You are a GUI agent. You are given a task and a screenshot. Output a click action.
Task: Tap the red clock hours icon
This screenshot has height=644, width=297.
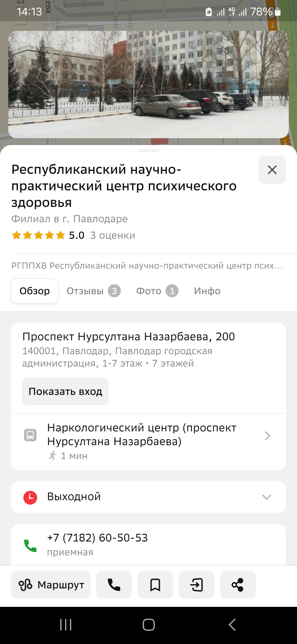[x=30, y=497]
